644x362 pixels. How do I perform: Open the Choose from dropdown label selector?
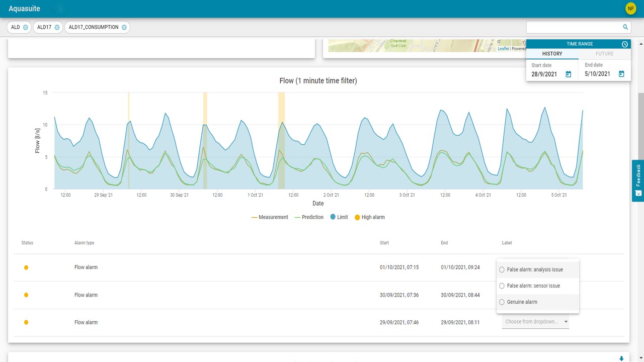click(x=535, y=322)
